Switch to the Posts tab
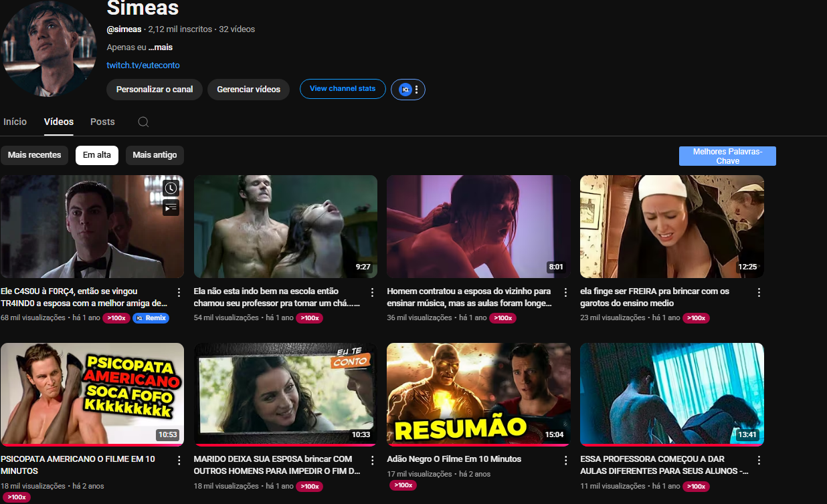 pos(102,122)
